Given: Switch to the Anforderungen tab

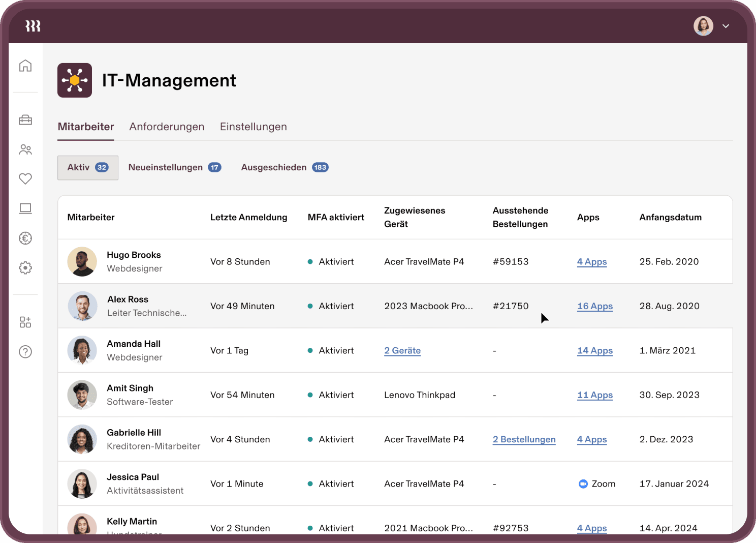Looking at the screenshot, I should 167,127.
